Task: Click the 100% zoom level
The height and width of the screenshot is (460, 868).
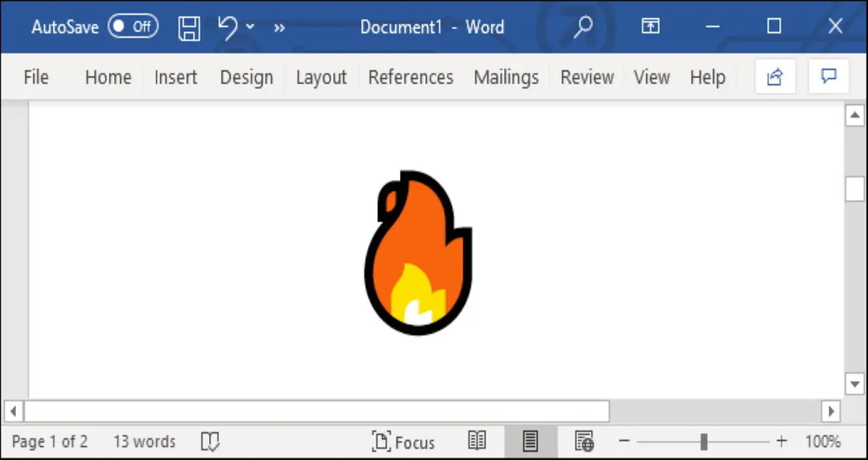Action: pyautogui.click(x=822, y=441)
